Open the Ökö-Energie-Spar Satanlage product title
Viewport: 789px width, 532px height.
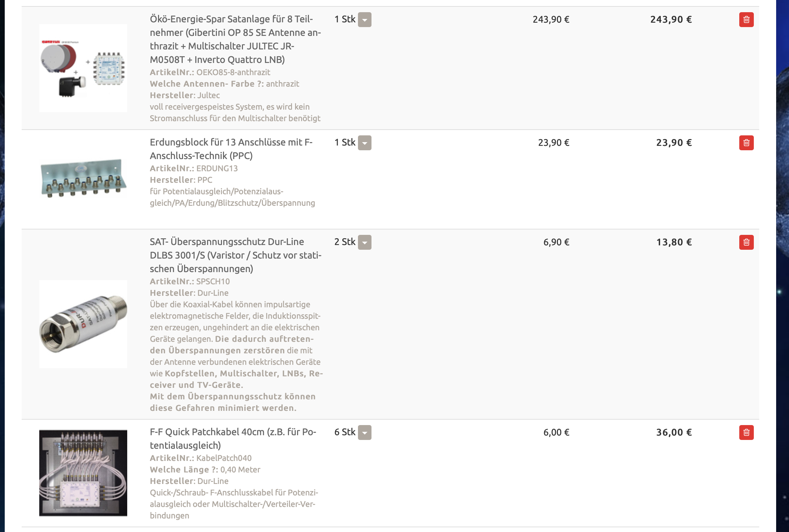(x=235, y=39)
